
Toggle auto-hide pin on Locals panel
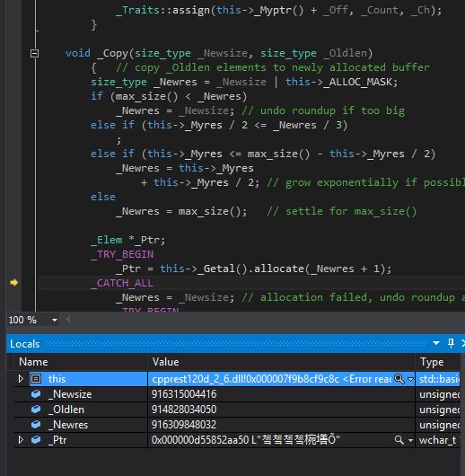tap(451, 343)
